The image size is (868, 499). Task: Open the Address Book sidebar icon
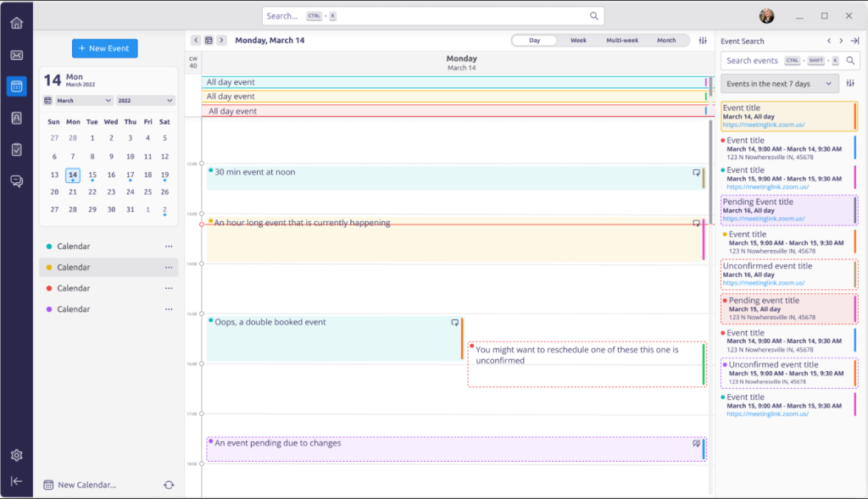[16, 119]
